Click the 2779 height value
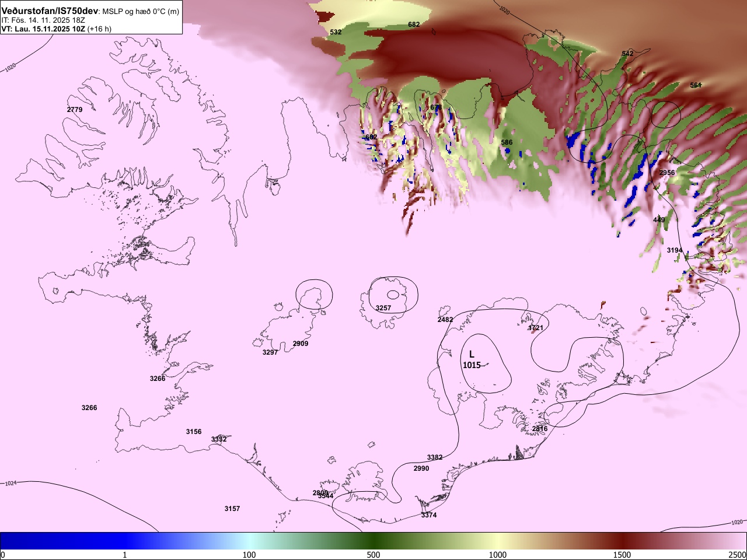This screenshot has width=747, height=560. [x=75, y=110]
